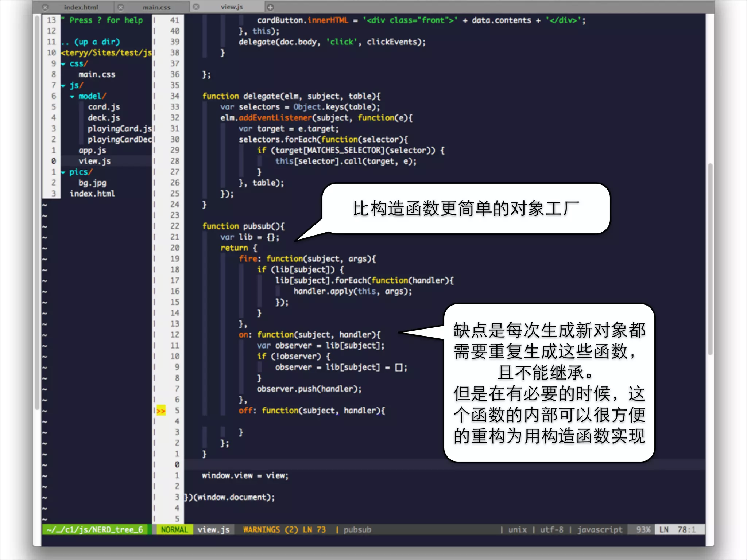
Task: Open card.js in the file tree
Action: tap(104, 107)
